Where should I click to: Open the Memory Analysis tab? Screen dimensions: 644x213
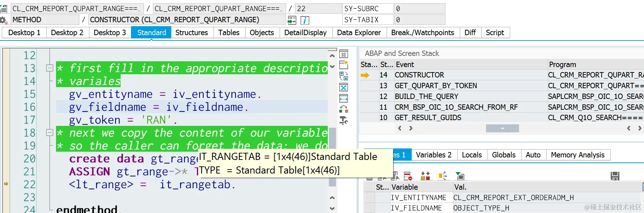578,155
